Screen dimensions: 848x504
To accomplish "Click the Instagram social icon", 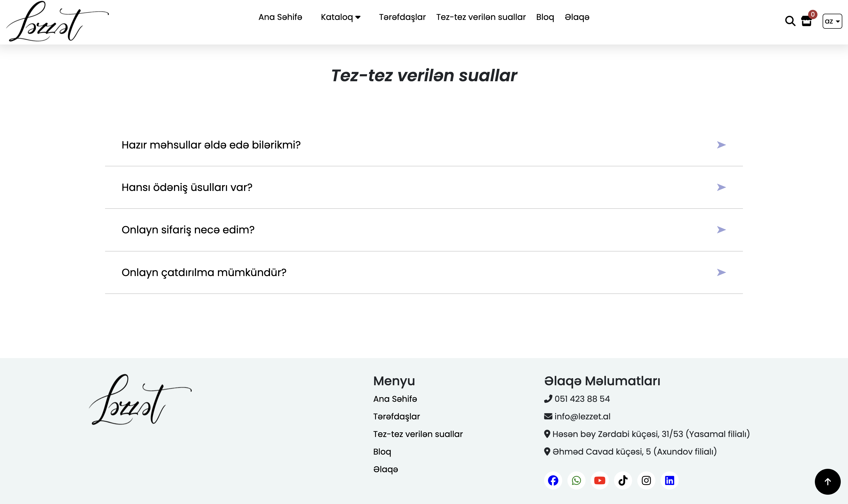I will [x=646, y=480].
